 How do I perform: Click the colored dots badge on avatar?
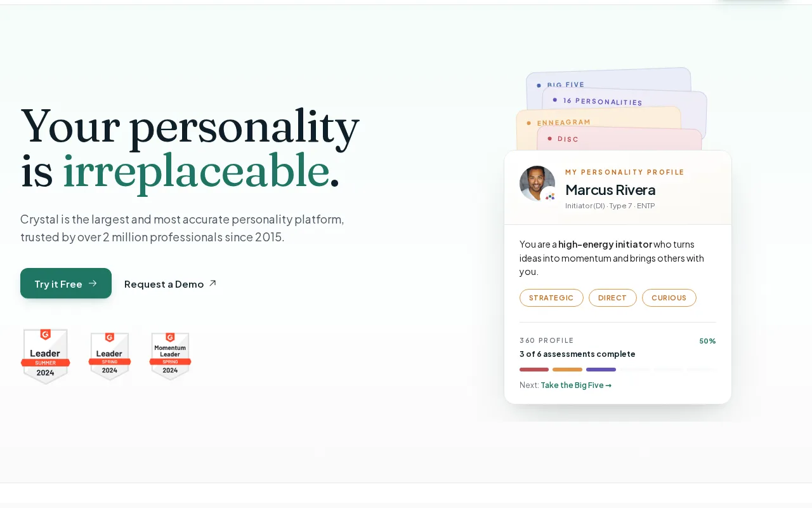pos(550,196)
